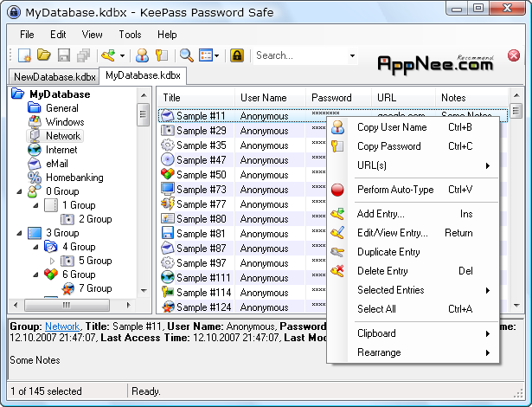The width and height of the screenshot is (532, 407).
Task: Open the Help menu
Action: click(167, 35)
